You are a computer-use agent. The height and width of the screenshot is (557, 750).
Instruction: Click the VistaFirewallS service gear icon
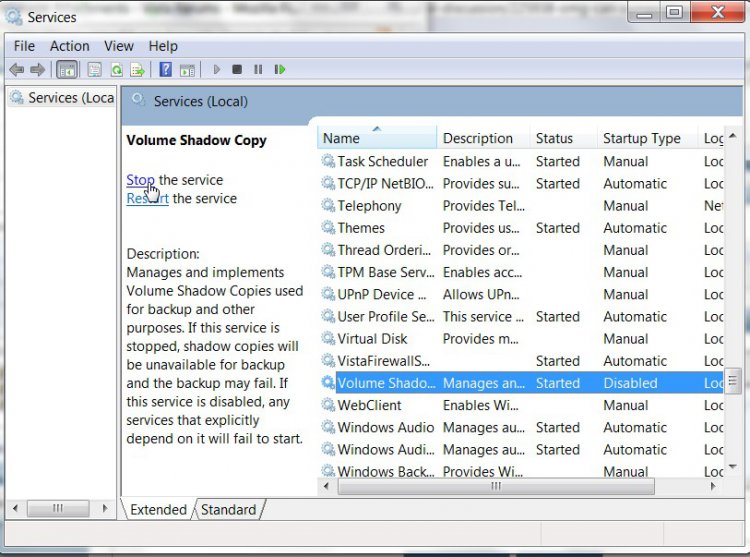tap(328, 360)
